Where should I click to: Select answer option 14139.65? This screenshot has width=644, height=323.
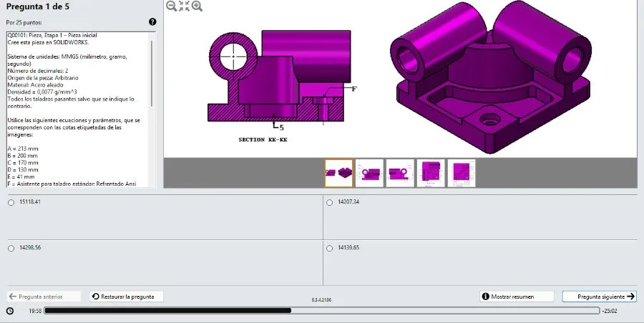point(329,248)
